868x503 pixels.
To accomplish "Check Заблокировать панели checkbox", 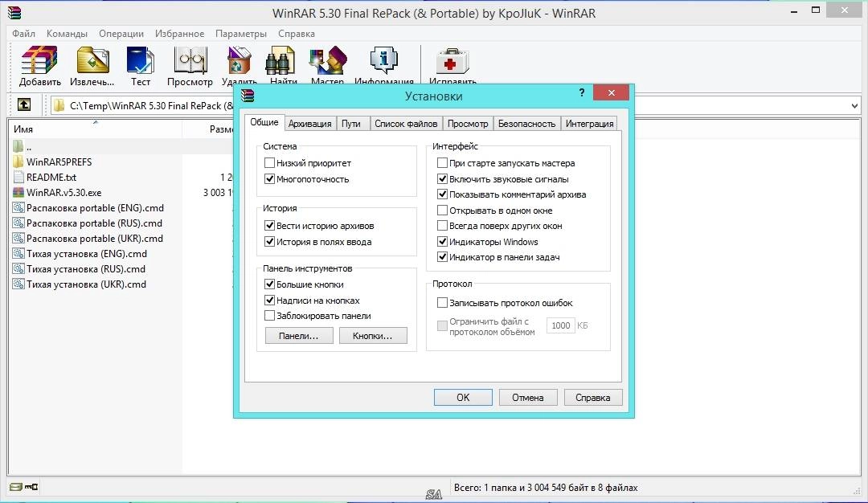I will pyautogui.click(x=269, y=316).
